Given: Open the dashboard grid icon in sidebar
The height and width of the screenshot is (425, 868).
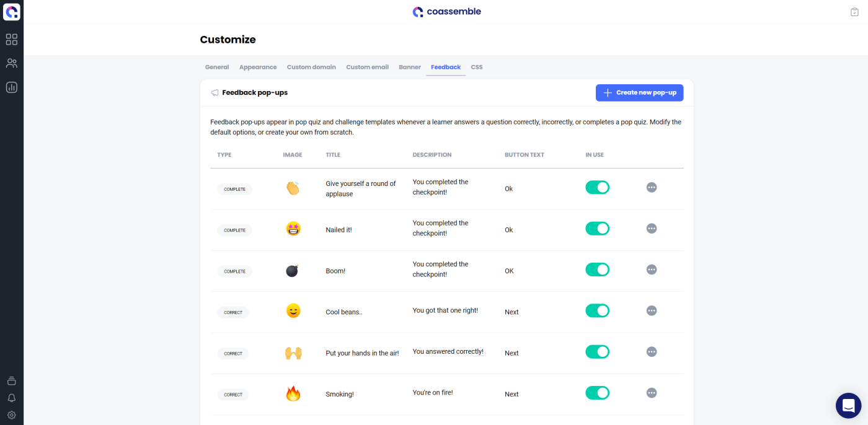Looking at the screenshot, I should (12, 40).
